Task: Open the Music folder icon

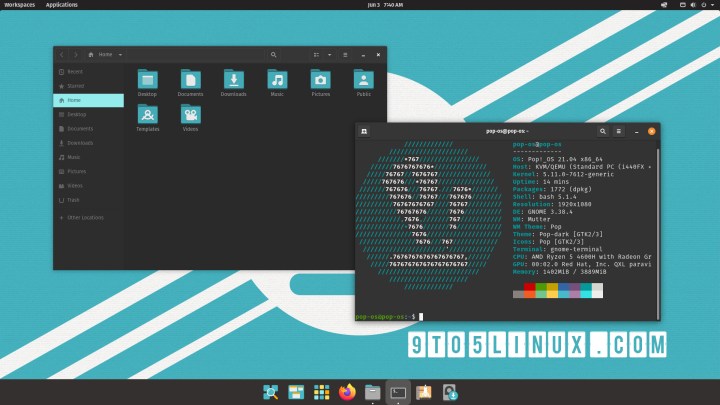Action: pos(277,80)
